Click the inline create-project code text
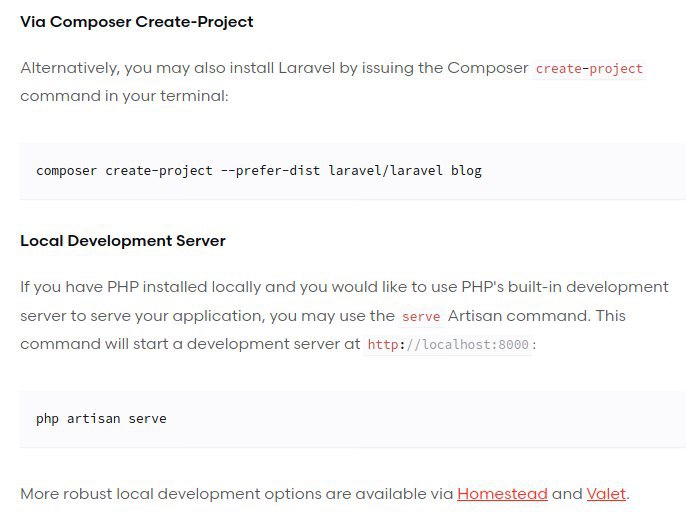The image size is (686, 523). [x=589, y=69]
